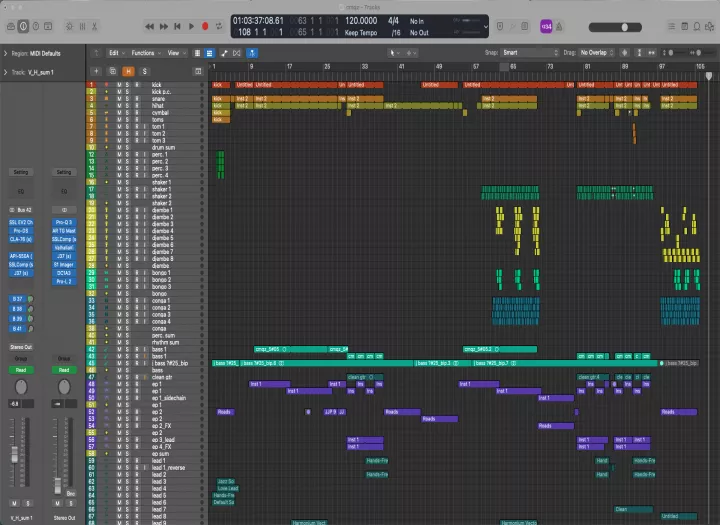The width and height of the screenshot is (720, 525).
Task: Click the Stereo Out output slot
Action: tap(21, 347)
